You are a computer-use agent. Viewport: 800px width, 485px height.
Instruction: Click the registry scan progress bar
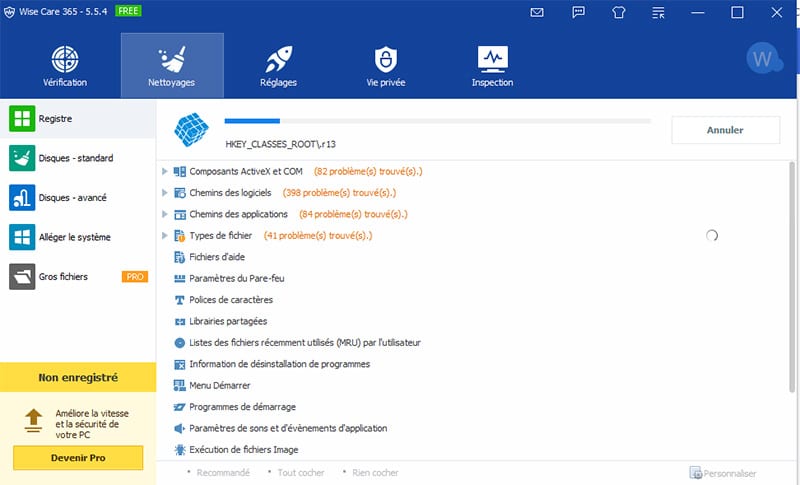(437, 121)
